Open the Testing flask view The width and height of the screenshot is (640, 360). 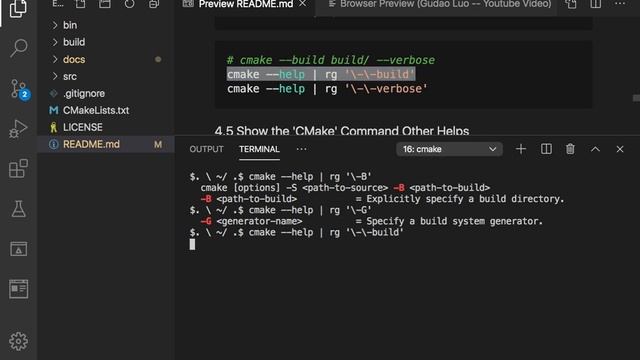pyautogui.click(x=18, y=209)
